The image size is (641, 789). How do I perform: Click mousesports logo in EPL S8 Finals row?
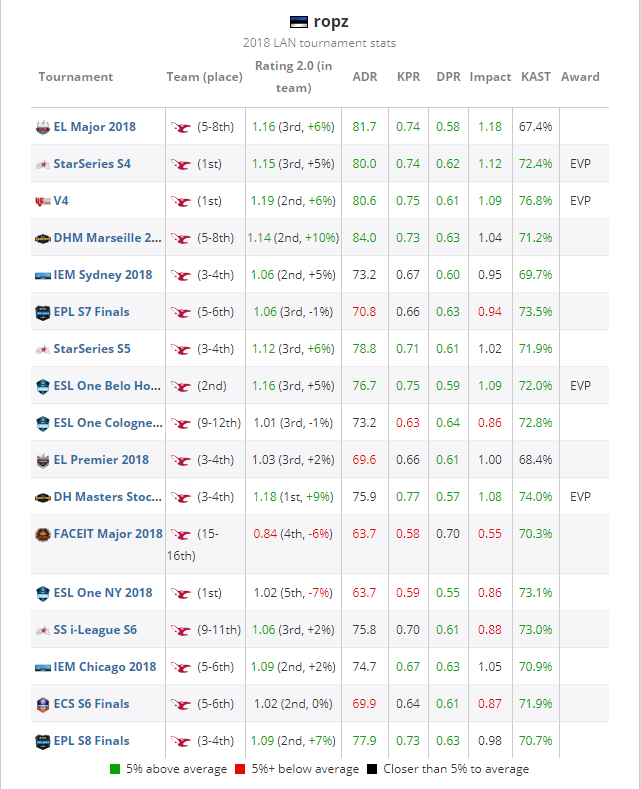[181, 741]
